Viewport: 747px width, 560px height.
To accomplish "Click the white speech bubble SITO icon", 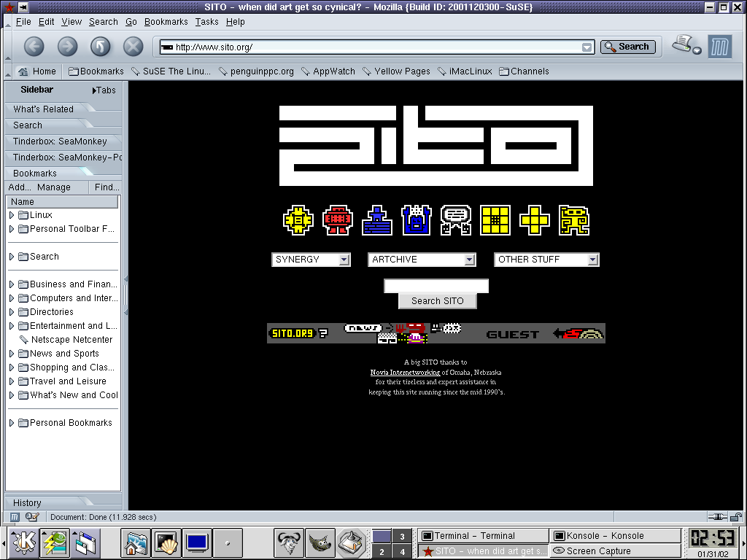I will pos(456,220).
